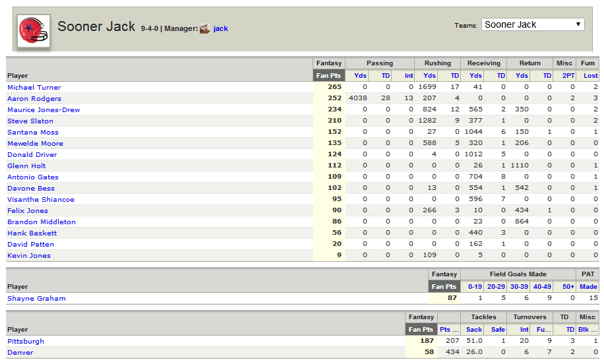604x364 pixels.
Task: Sort by 20-29 field goals column
Action: coord(496,287)
